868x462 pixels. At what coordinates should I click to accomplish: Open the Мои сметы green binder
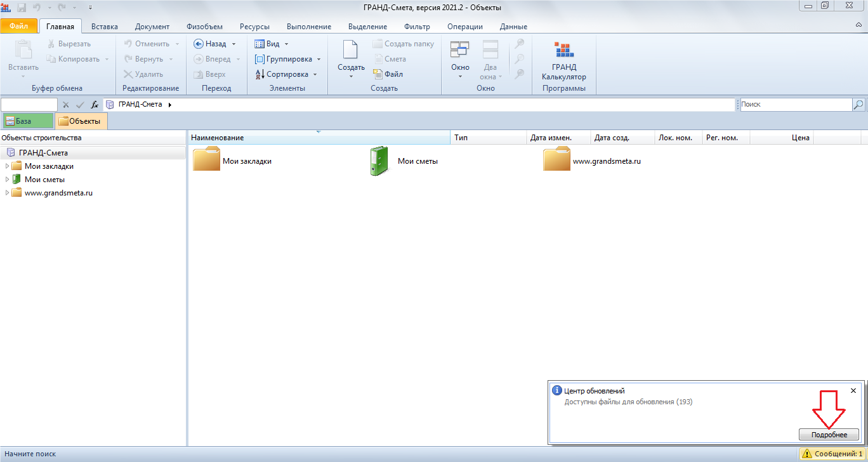pos(378,161)
